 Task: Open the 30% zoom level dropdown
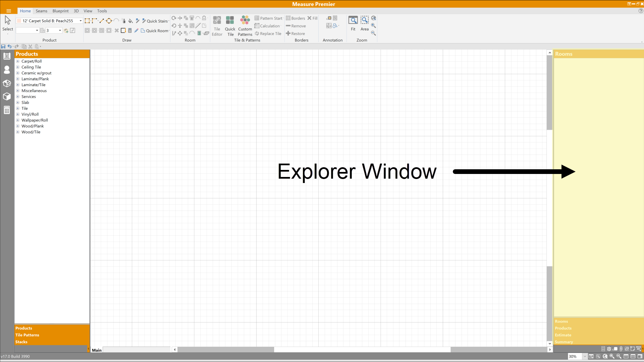[x=585, y=357]
